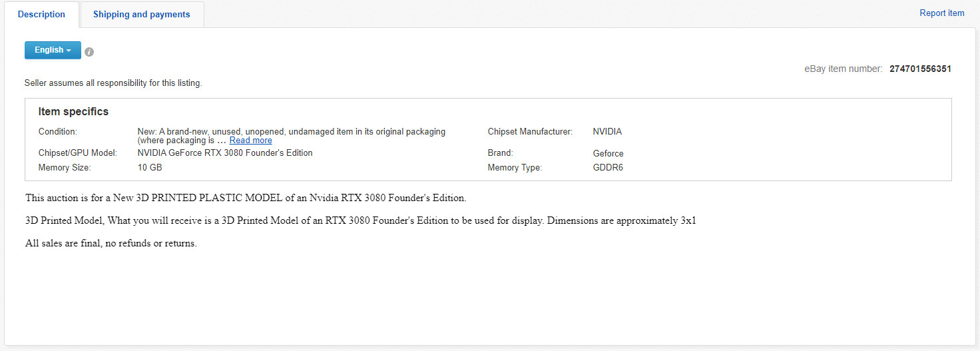Click the info icon beside English button
This screenshot has height=351, width=980.
pyautogui.click(x=89, y=52)
